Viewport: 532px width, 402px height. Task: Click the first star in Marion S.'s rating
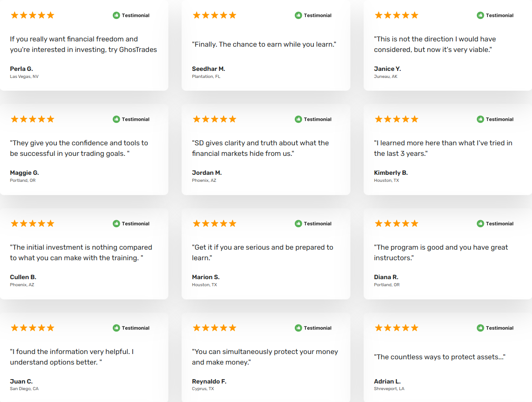click(x=197, y=224)
